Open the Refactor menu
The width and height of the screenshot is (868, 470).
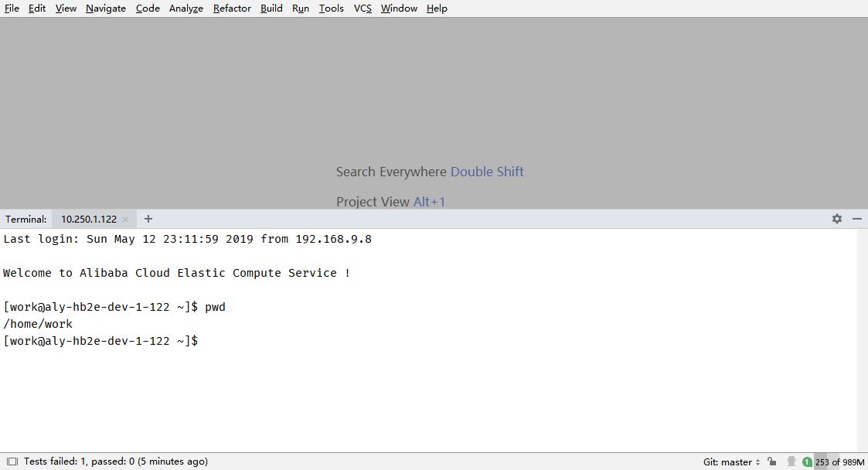(x=232, y=9)
